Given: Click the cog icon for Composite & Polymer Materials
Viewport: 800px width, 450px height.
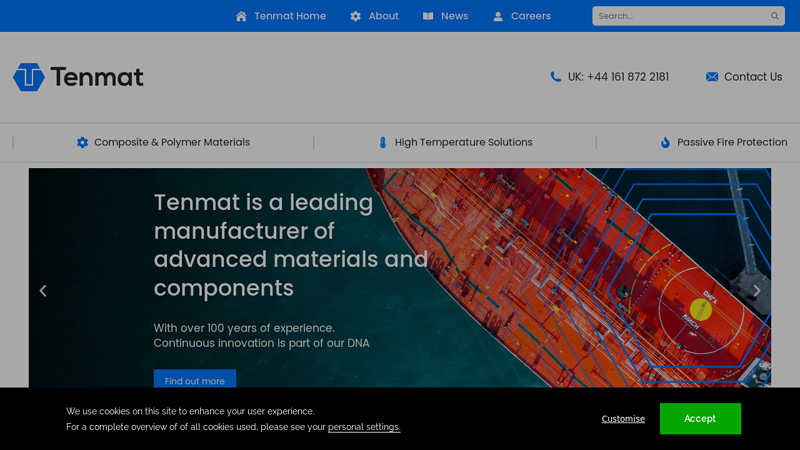Looking at the screenshot, I should click(x=82, y=142).
